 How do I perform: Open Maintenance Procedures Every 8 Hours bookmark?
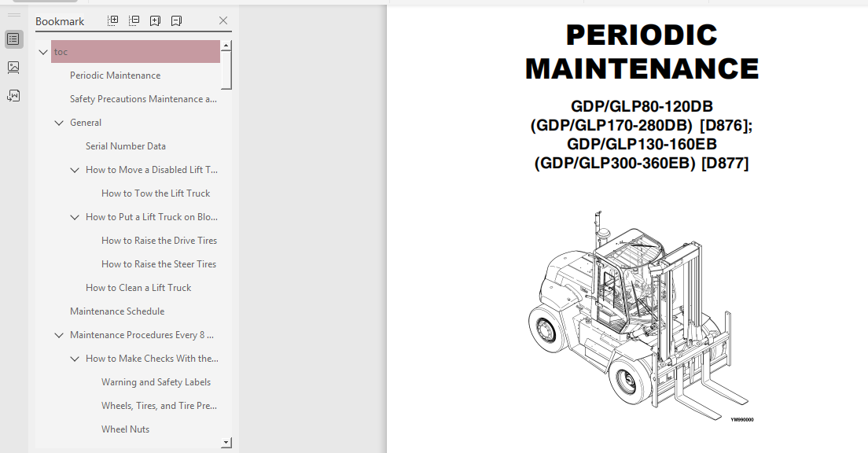pyautogui.click(x=142, y=335)
